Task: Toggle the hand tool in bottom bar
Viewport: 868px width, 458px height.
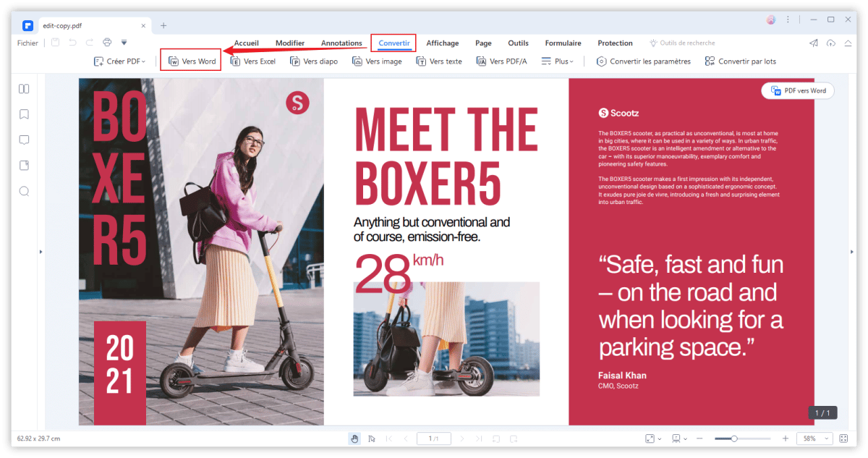Action: (354, 438)
